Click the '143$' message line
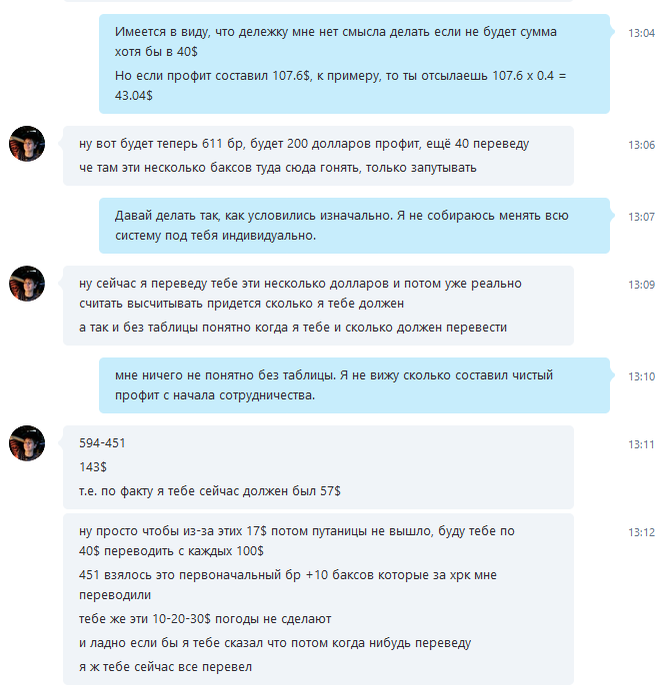This screenshot has width=666, height=700. click(93, 467)
